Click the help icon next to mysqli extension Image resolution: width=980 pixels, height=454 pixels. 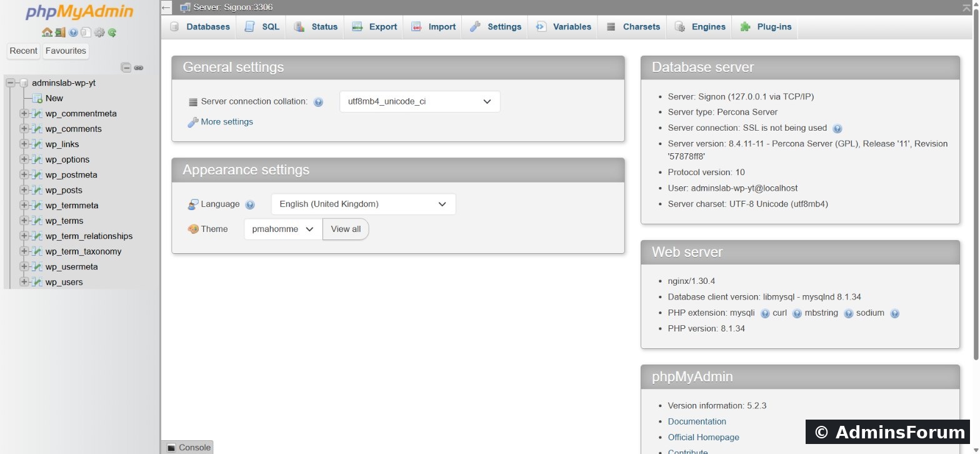point(765,313)
